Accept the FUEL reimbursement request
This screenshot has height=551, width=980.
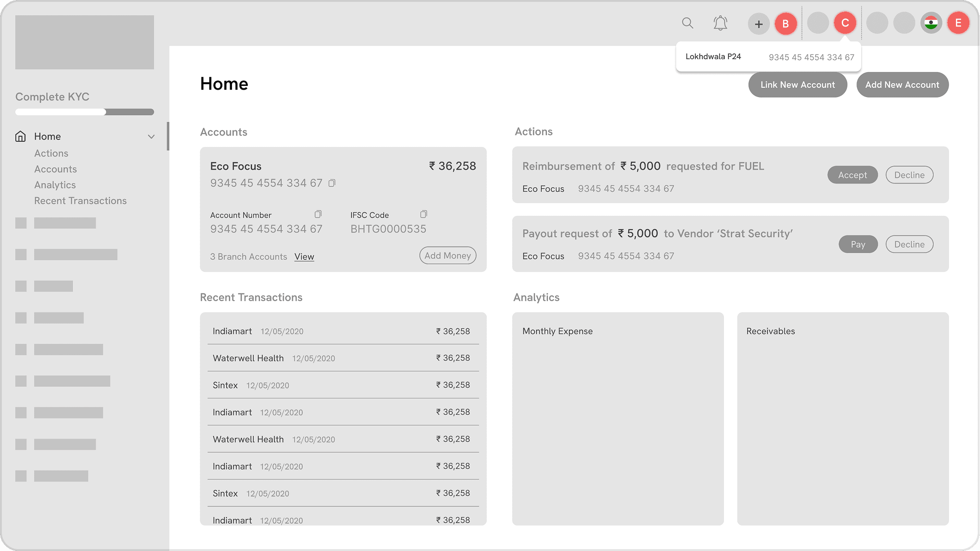(852, 175)
